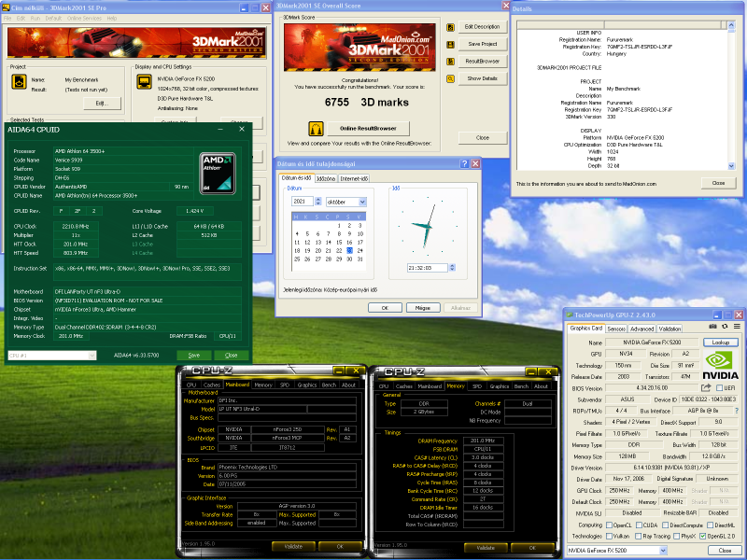This screenshot has width=747, height=560.
Task: Click the Save button in AIDA64 CPUID
Action: 194,356
